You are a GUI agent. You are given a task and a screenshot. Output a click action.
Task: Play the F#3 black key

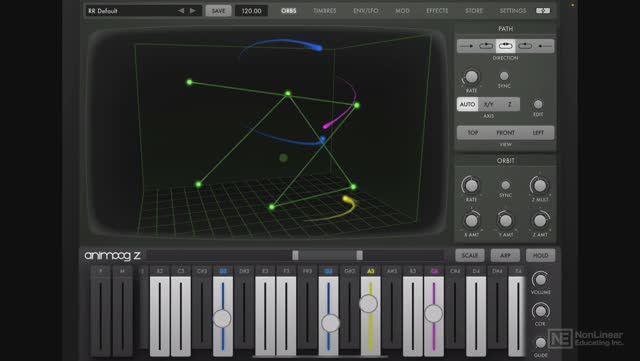(x=307, y=312)
